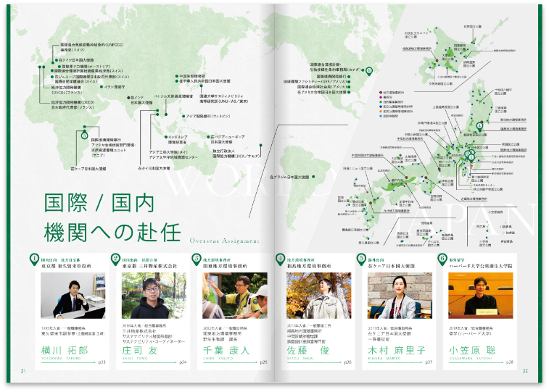Click the number 5 pin on Kimura's card

coord(361,259)
